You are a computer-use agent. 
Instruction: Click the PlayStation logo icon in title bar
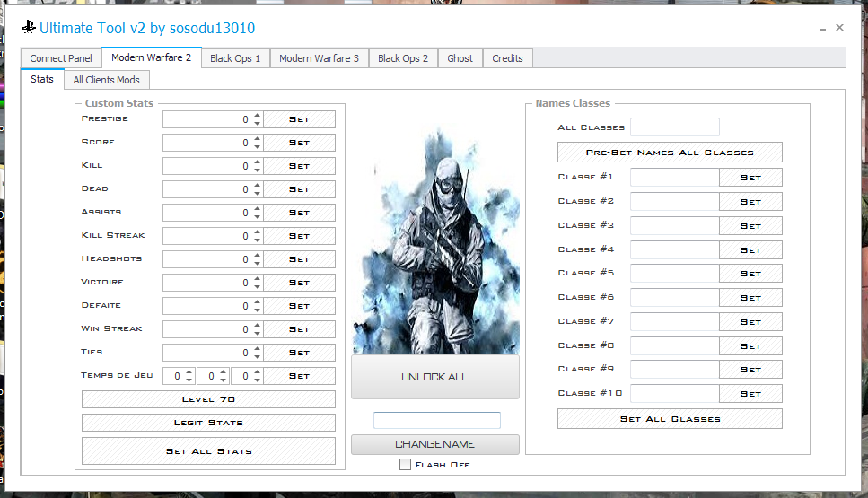click(x=28, y=27)
